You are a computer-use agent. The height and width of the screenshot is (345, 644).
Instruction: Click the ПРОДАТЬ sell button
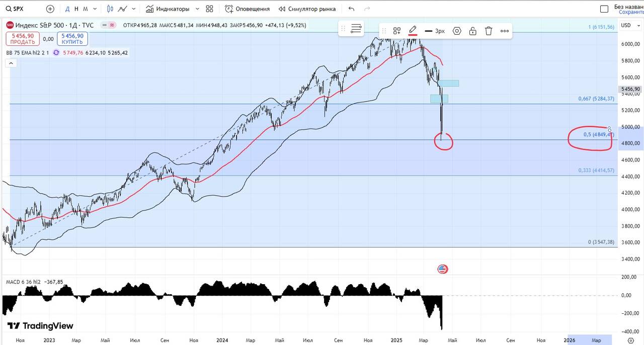pos(22,39)
